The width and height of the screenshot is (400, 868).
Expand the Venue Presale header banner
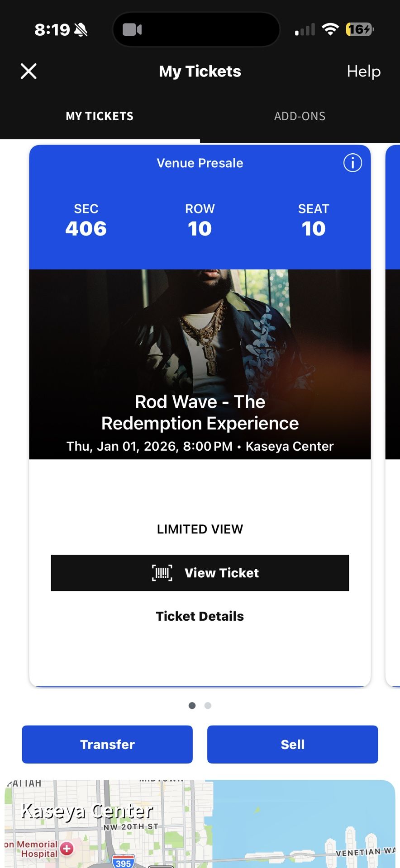[200, 163]
